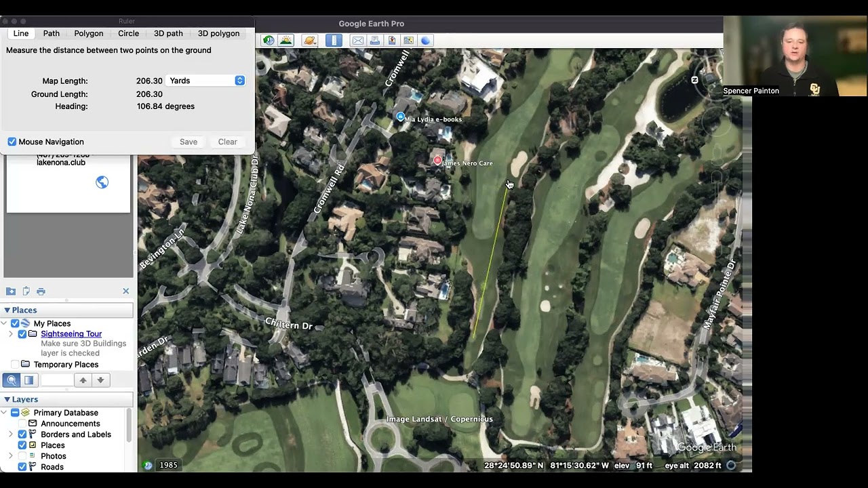Screen dimensions: 868x488
Task: Click the email envelope toolbar icon
Action: (x=357, y=41)
